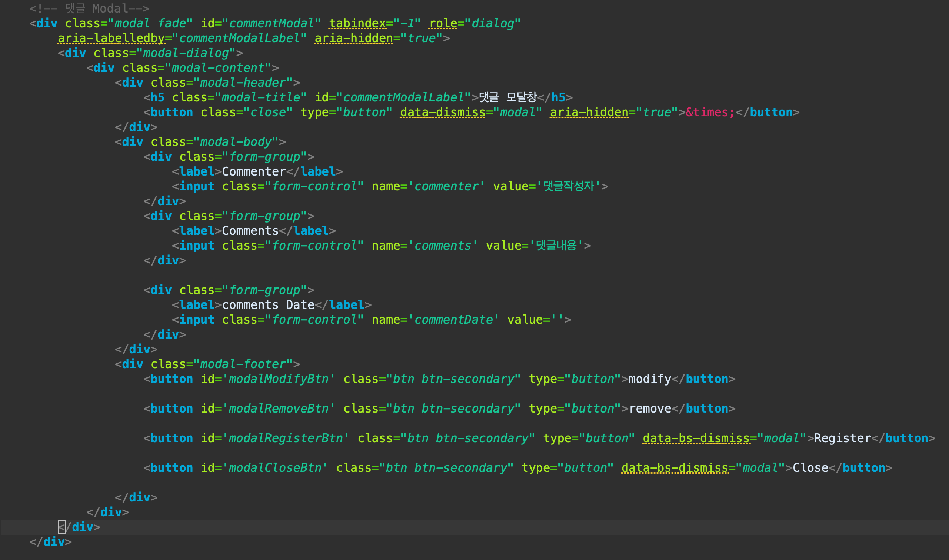949x560 pixels.
Task: Click the modalCloseBtn id value
Action: pos(275,468)
